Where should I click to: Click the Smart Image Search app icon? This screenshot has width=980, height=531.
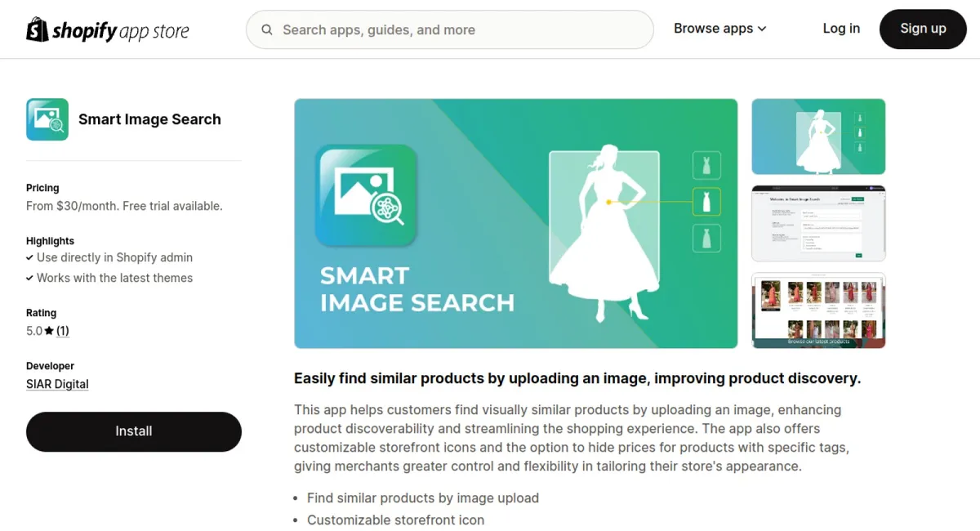(x=47, y=119)
